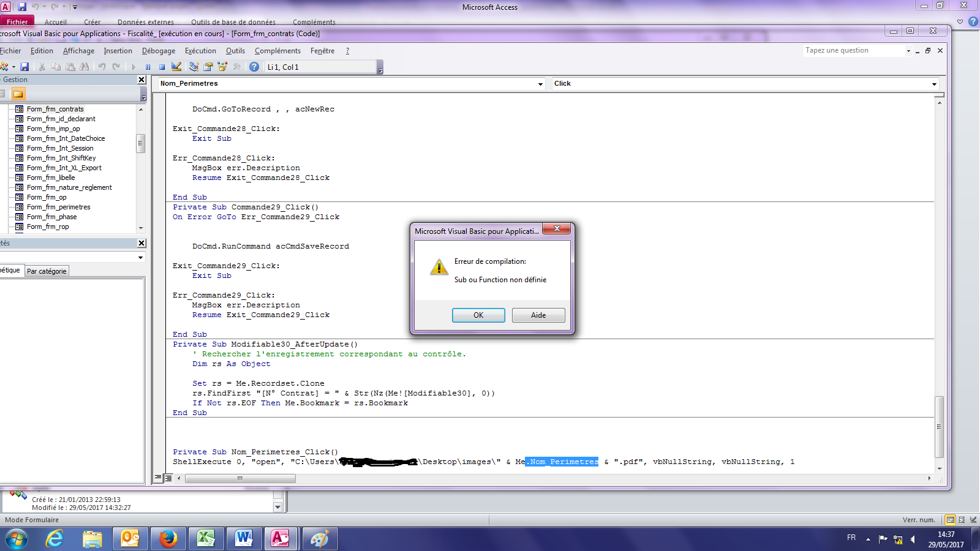Click the Tapez une question help field

(854, 51)
